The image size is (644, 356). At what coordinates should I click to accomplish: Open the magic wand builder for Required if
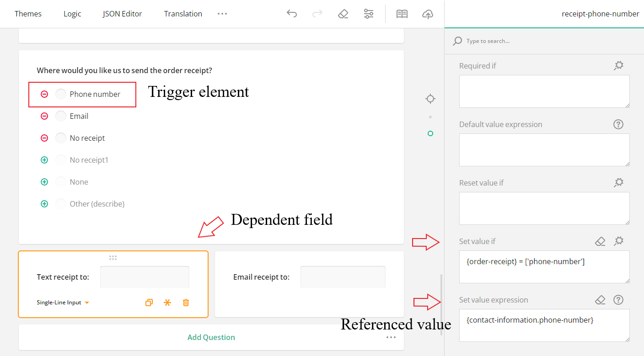pos(618,65)
